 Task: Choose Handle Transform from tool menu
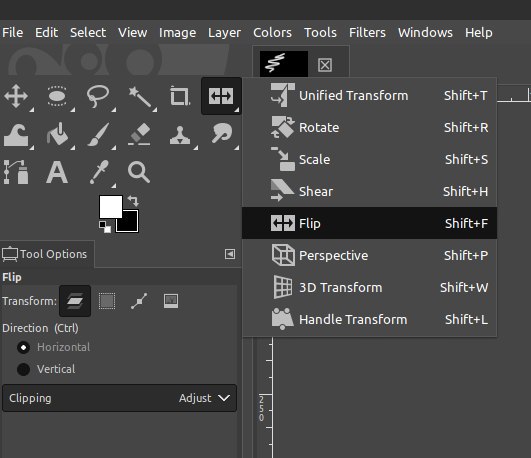pyautogui.click(x=369, y=319)
